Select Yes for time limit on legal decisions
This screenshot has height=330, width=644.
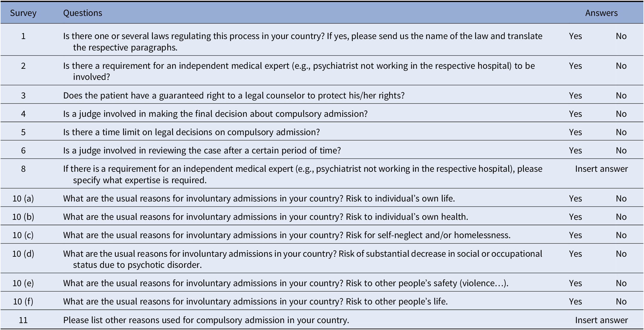[575, 132]
